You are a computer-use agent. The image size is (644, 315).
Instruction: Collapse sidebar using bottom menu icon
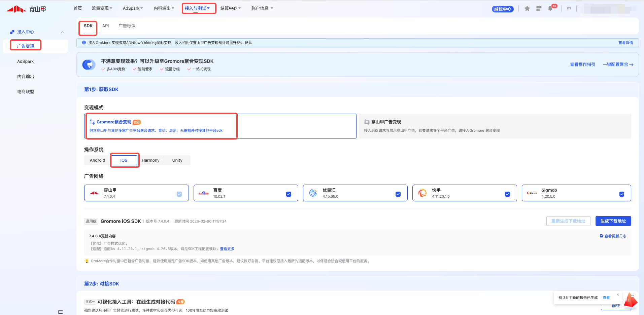(x=61, y=312)
